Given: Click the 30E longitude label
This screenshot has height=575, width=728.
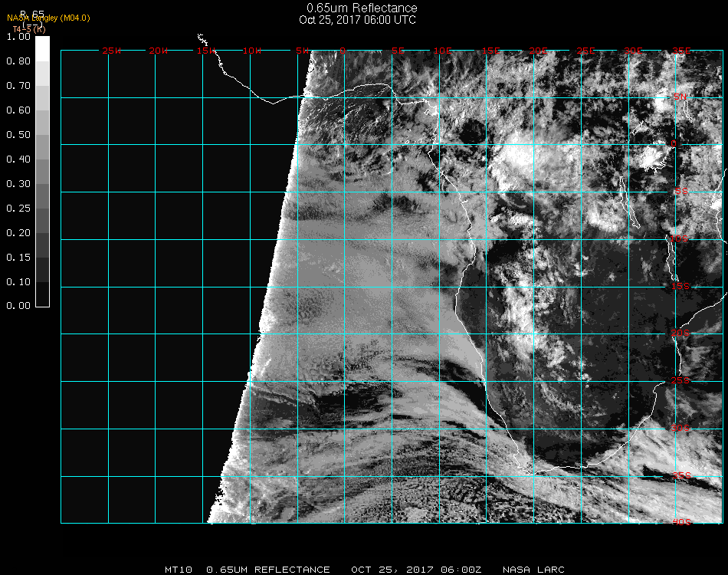Looking at the screenshot, I should click(633, 51).
